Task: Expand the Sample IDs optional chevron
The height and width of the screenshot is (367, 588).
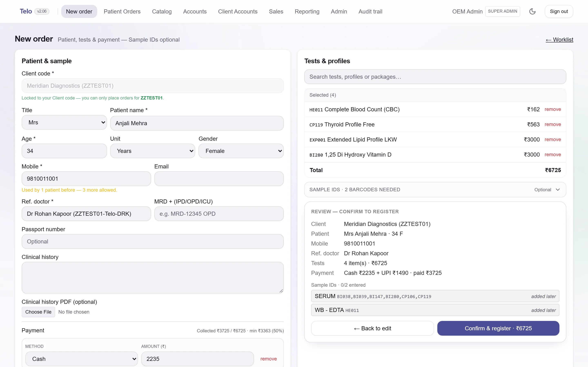Action: [558, 190]
